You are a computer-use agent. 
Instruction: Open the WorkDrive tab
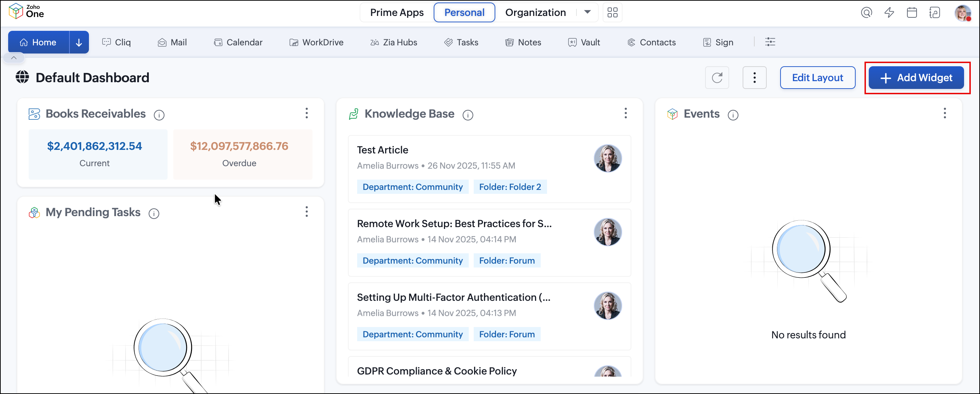point(316,42)
